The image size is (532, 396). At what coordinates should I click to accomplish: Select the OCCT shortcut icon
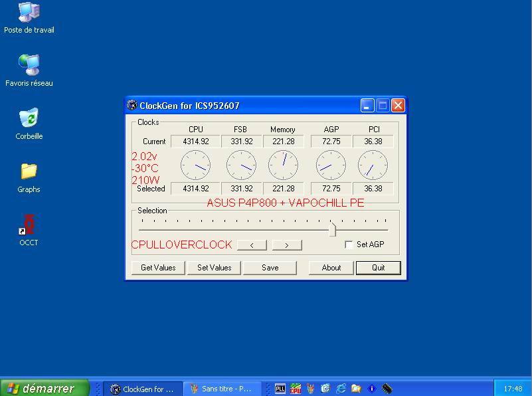(x=29, y=230)
